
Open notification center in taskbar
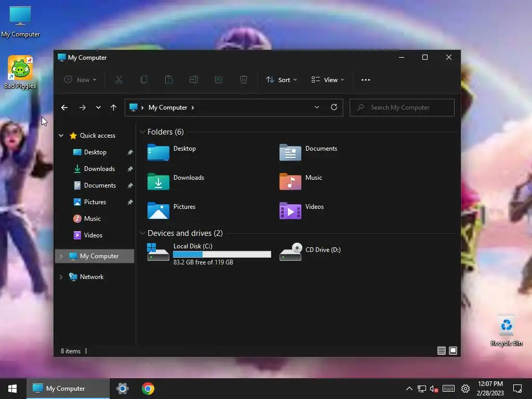[517, 389]
